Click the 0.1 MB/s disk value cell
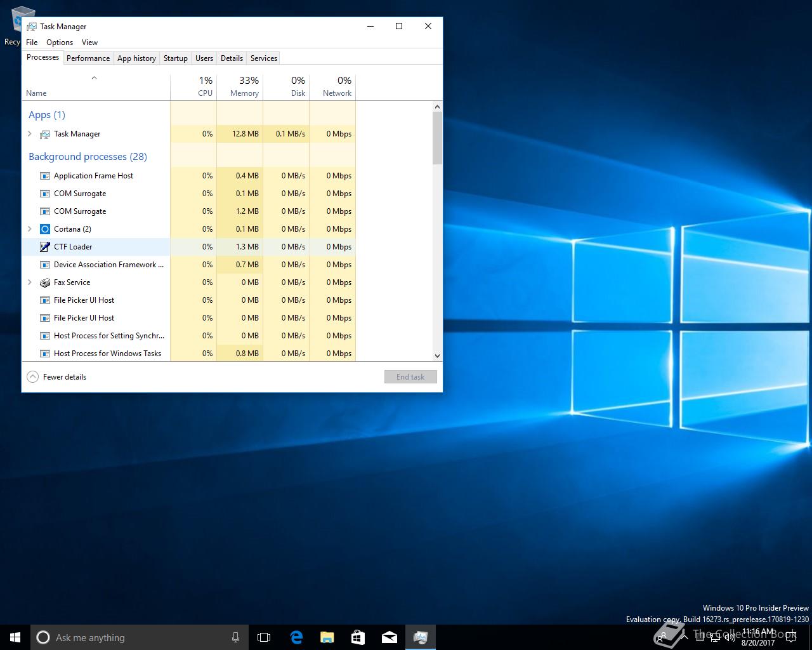Viewport: 812px width, 650px height. point(286,134)
